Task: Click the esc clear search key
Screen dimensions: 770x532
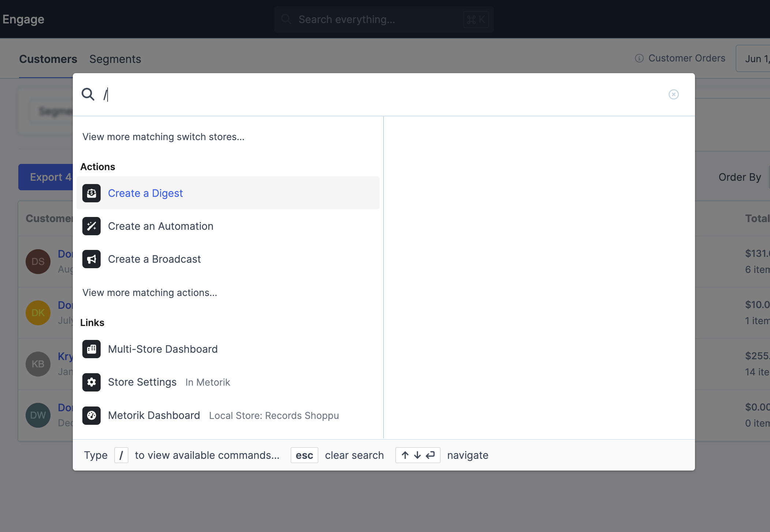Action: (304, 455)
